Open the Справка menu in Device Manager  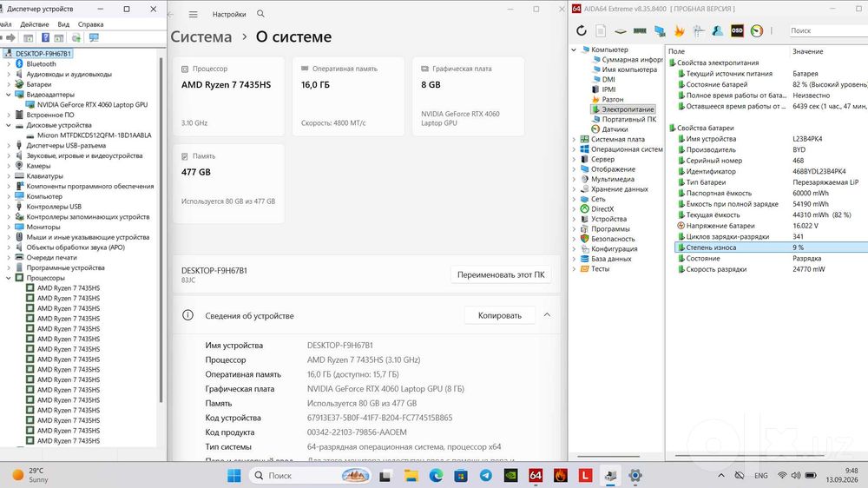(91, 24)
